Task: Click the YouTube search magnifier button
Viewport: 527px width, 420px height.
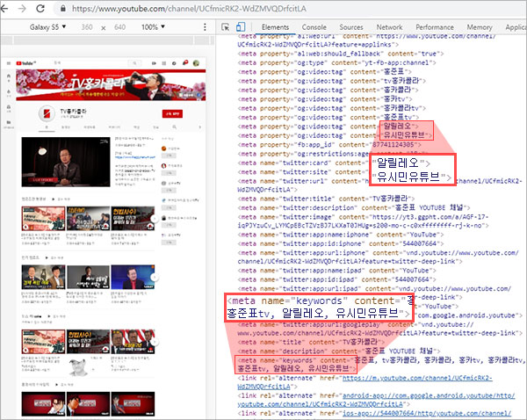Action: [134, 63]
